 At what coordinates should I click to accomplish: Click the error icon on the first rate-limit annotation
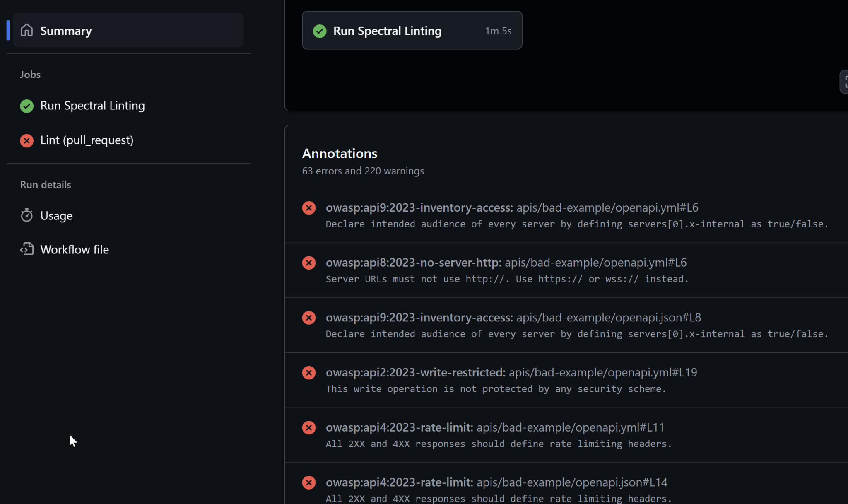[x=309, y=427]
